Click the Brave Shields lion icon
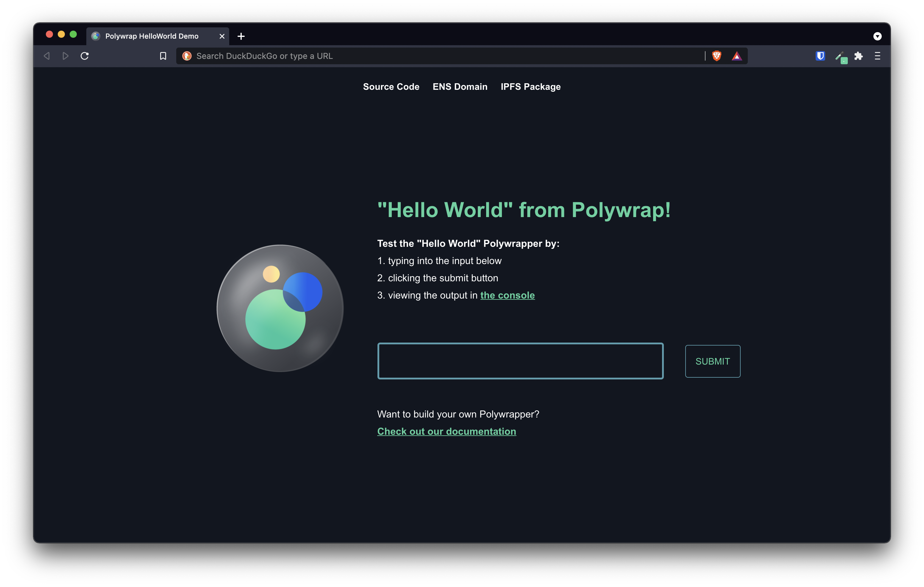924x587 pixels. (x=717, y=56)
